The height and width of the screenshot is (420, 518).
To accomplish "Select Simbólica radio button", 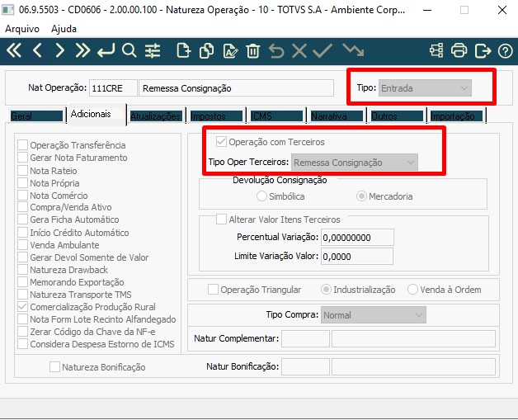I will coord(261,196).
